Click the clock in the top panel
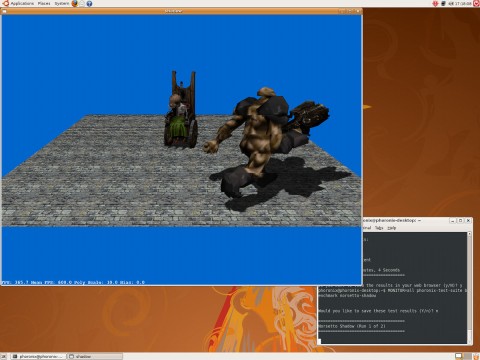 point(463,4)
